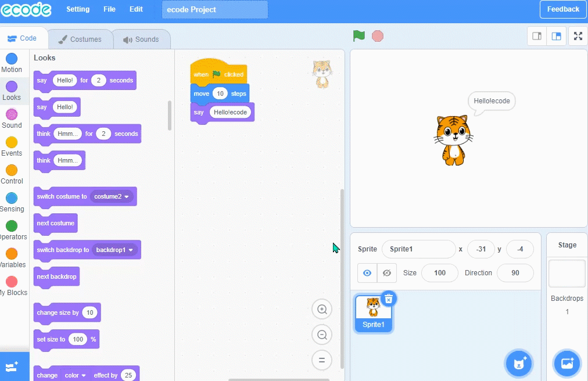Open the Setting menu
588x381 pixels.
(x=78, y=9)
